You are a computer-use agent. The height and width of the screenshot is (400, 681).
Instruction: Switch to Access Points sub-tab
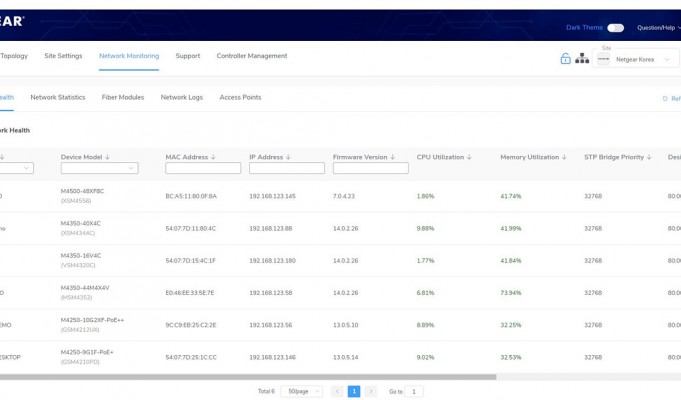[240, 97]
